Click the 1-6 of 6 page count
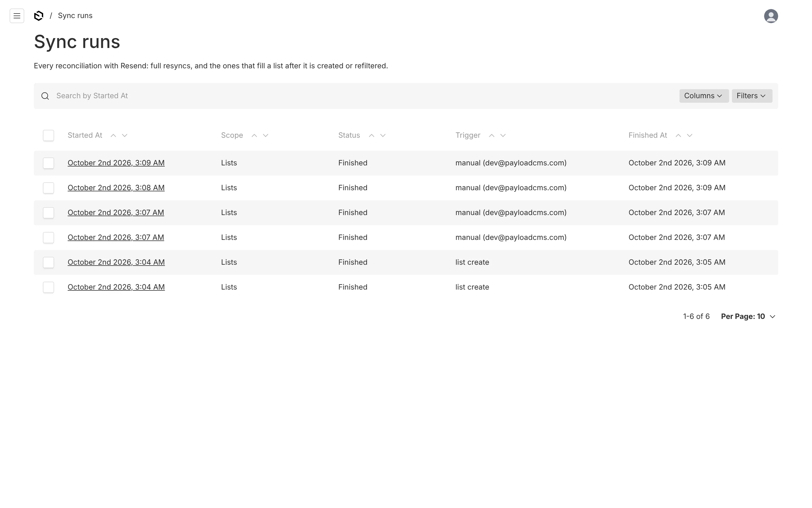 [x=696, y=316]
